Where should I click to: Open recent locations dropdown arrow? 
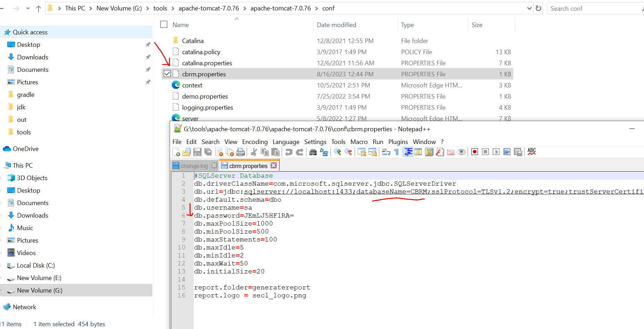pyautogui.click(x=28, y=8)
